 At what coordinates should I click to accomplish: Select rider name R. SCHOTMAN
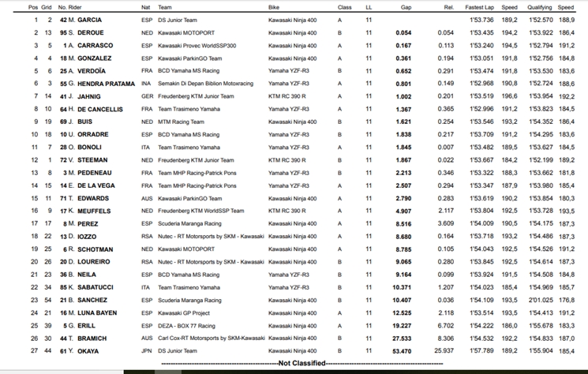coord(91,249)
